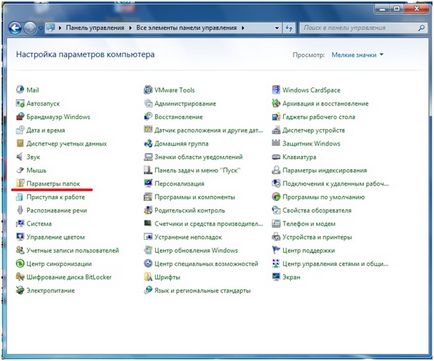The image size is (434, 361).
Task: Open Учетные записи пользователей link
Action: (x=73, y=250)
